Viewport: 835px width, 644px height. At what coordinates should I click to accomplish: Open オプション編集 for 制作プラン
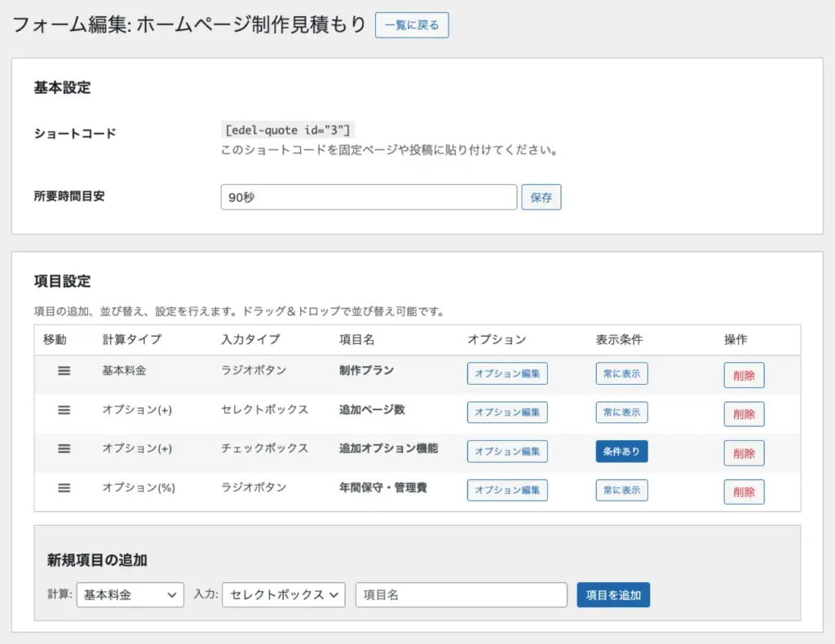507,373
